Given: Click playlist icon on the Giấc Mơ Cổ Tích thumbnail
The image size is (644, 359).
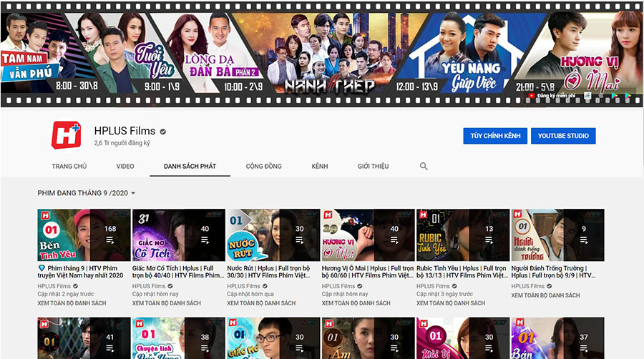Looking at the screenshot, I should pos(205,240).
